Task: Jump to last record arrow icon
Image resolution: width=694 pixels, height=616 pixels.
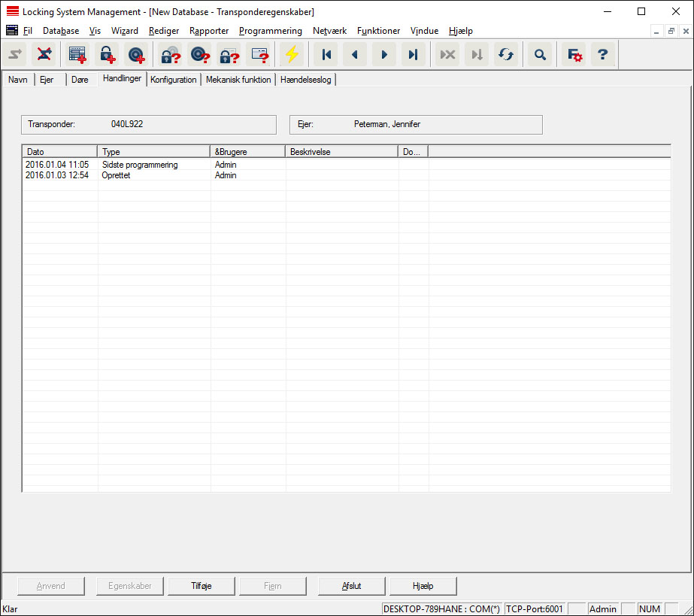Action: point(413,54)
